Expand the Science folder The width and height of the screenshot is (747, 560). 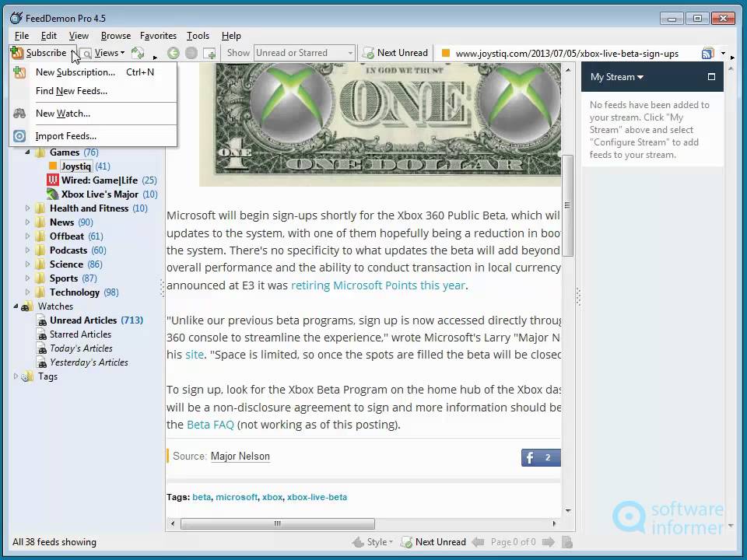tap(27, 264)
